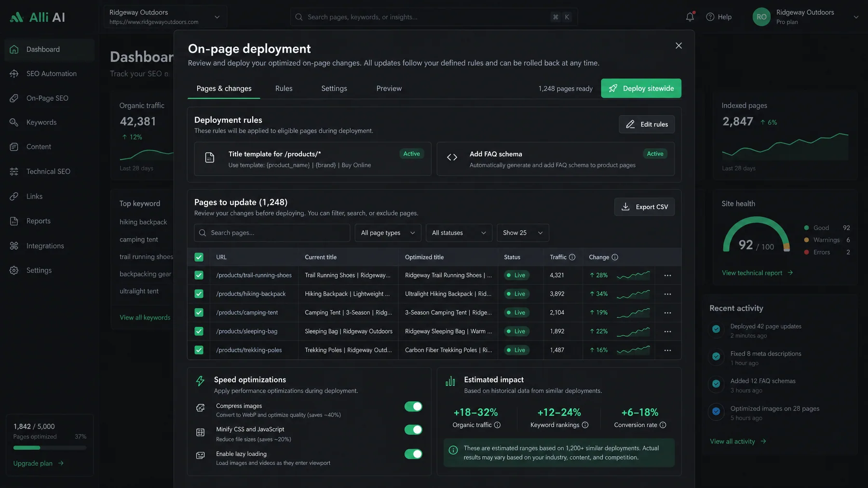
Task: Click info icon beside Conversion rate estimate
Action: click(663, 425)
